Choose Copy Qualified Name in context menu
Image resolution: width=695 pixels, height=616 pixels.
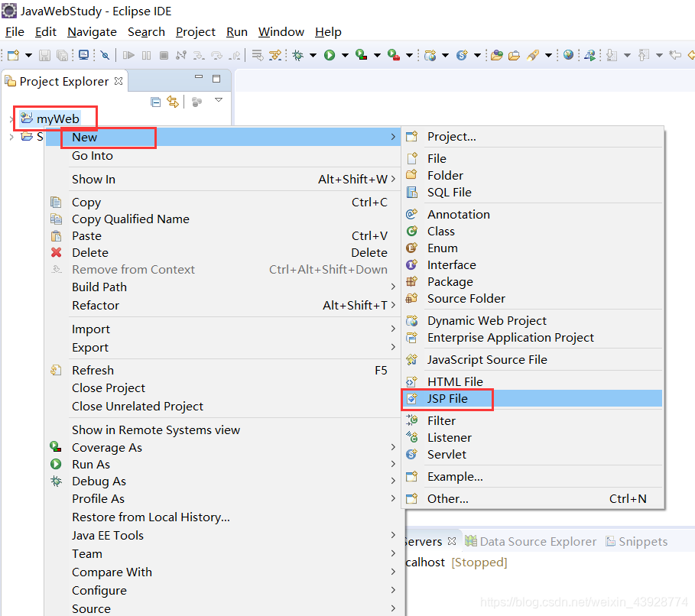point(223,219)
